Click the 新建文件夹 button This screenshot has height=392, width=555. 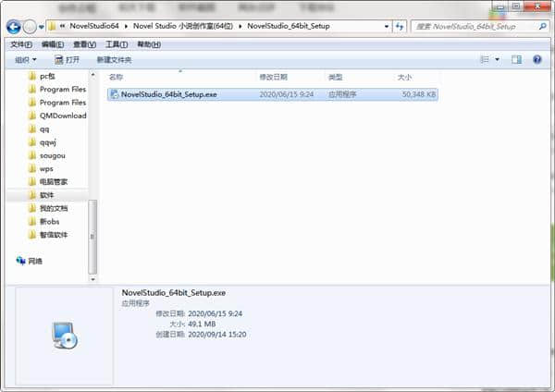click(x=114, y=60)
